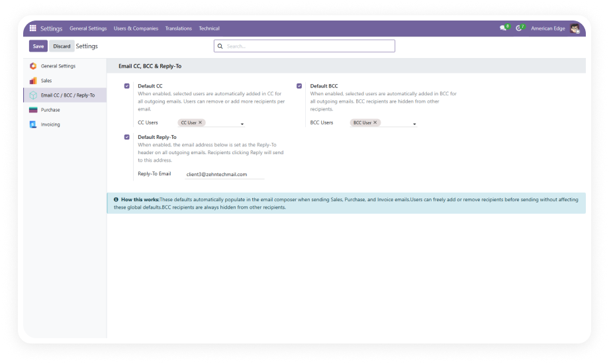Viewport: 609px width, 364px height.
Task: Open the Technical menu
Action: pos(209,28)
